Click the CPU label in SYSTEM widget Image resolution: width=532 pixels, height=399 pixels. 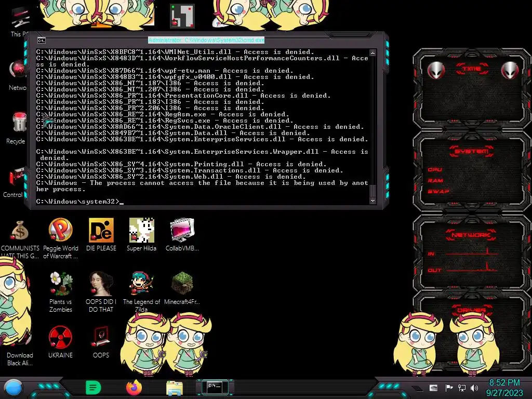435,169
